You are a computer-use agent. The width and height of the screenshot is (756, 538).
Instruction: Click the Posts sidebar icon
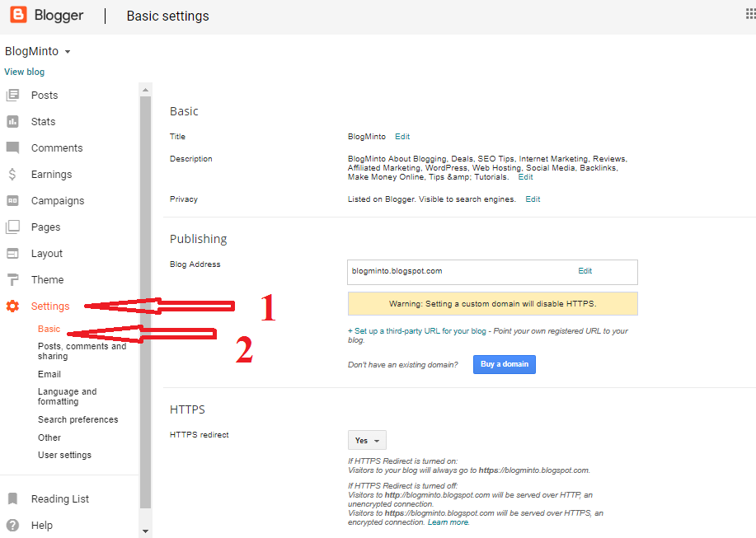coord(12,95)
